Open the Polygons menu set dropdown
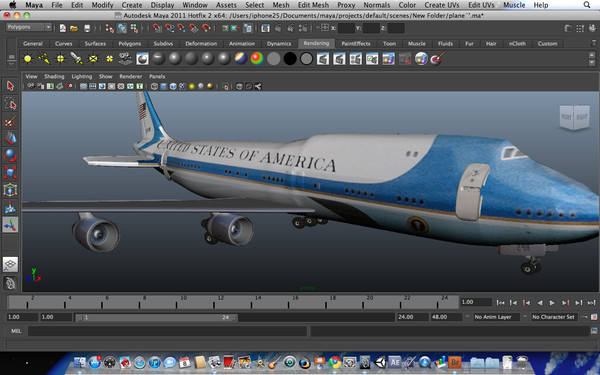The image size is (600, 375). [x=29, y=27]
